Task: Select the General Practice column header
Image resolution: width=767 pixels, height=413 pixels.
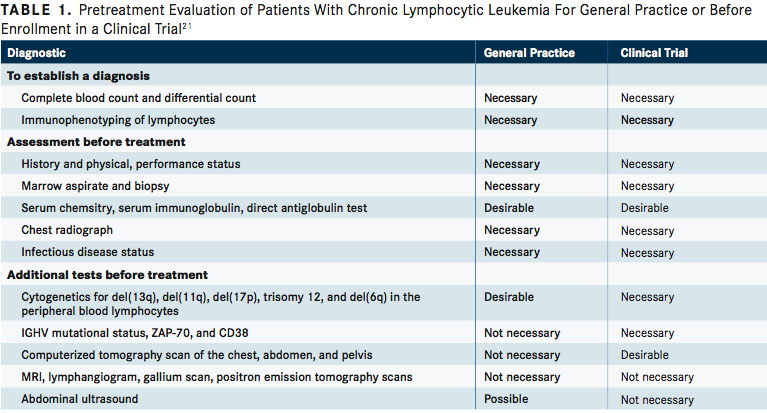Action: pos(529,53)
